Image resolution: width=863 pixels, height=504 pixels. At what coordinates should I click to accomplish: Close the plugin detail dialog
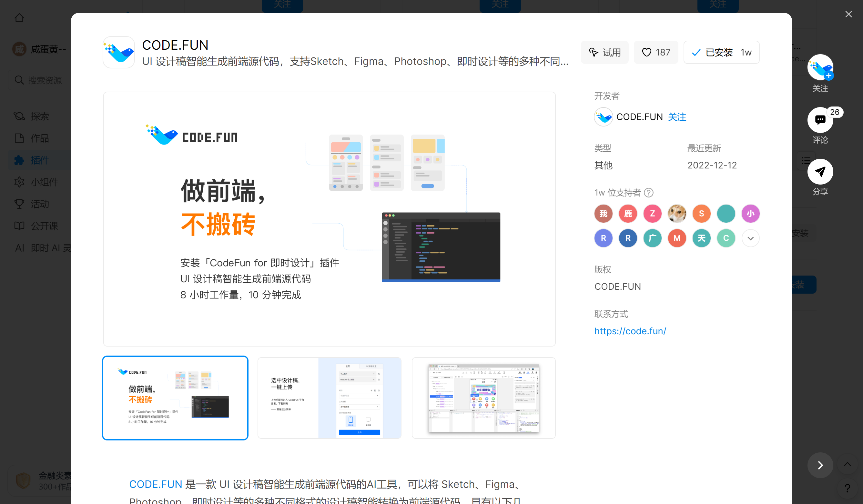click(x=848, y=15)
